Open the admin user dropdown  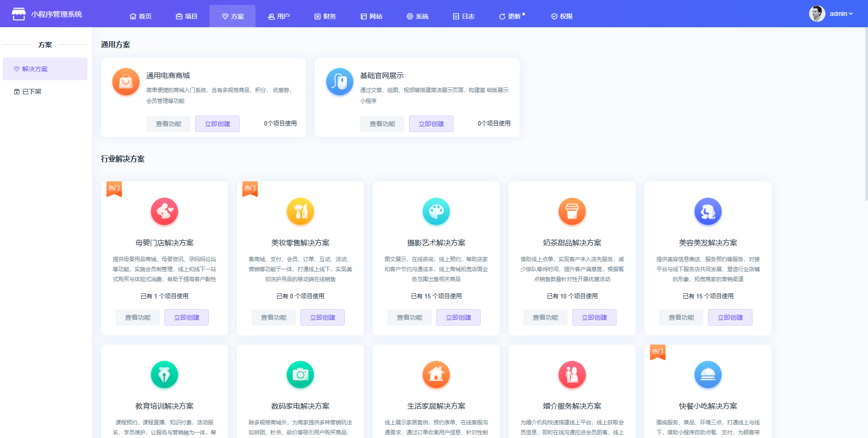click(x=841, y=14)
